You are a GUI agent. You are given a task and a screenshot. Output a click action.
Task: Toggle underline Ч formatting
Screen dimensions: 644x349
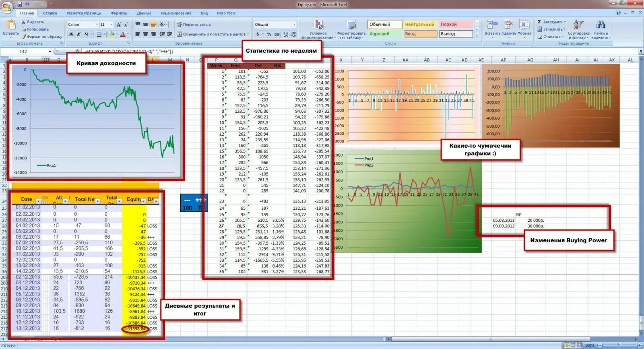point(86,34)
